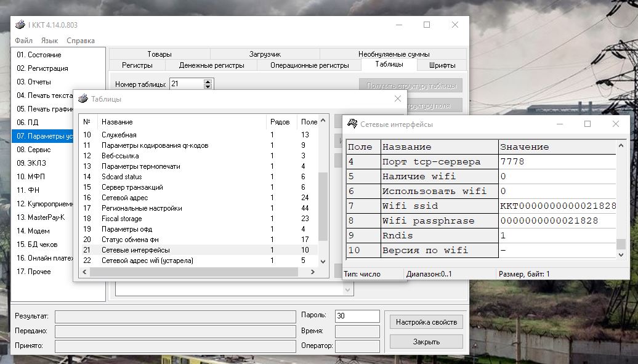Open the Денежные регистры tab
Viewport: 638px width, 364px height.
[x=212, y=65]
